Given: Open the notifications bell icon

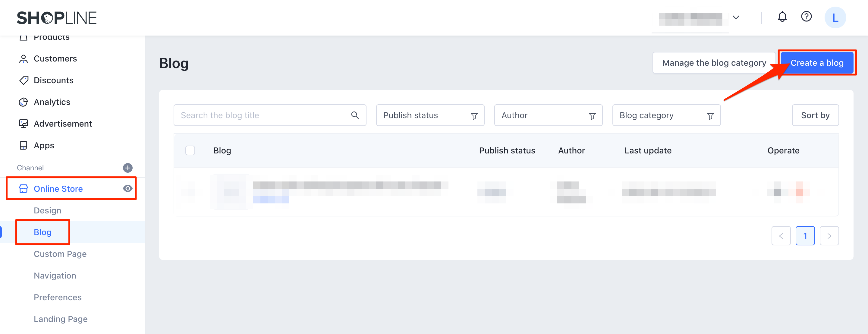Looking at the screenshot, I should click(x=782, y=17).
